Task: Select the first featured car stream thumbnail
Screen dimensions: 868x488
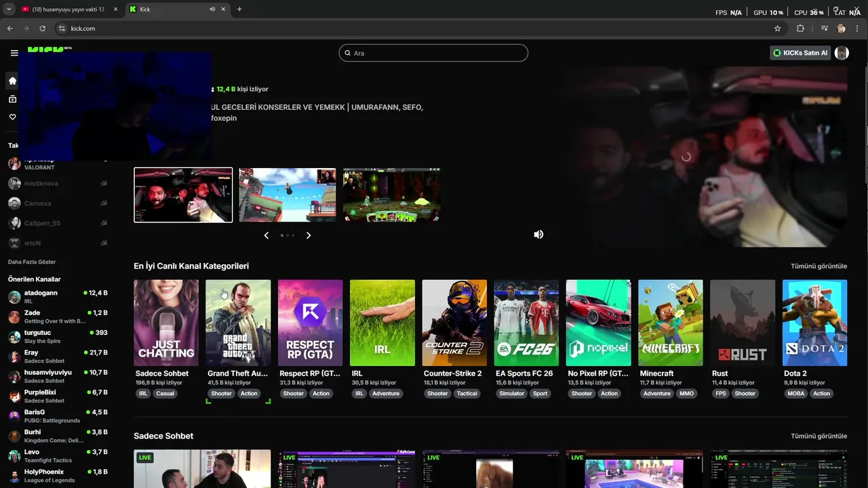Action: (x=183, y=195)
